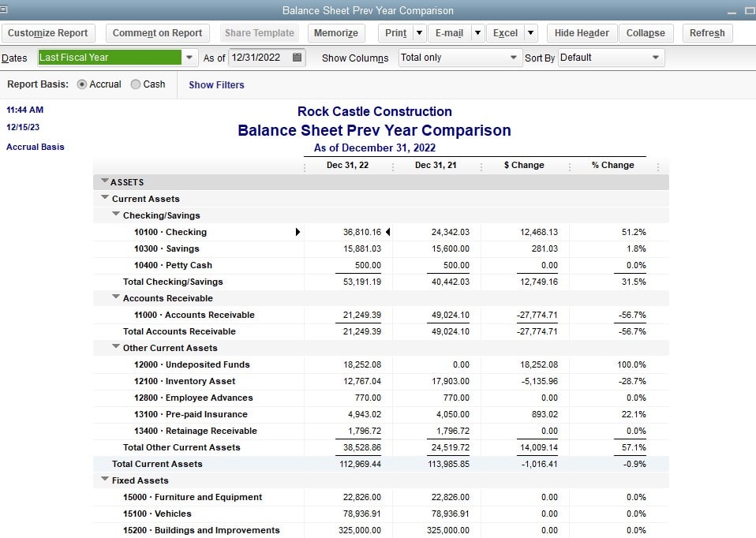756x538 pixels.
Task: Collapse the Current Assets group
Action: point(105,199)
